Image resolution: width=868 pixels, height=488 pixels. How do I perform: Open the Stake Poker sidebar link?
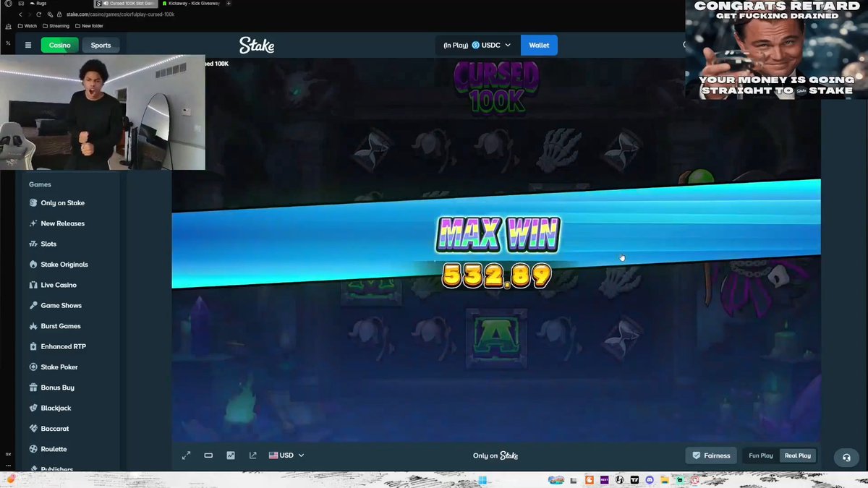tap(59, 367)
